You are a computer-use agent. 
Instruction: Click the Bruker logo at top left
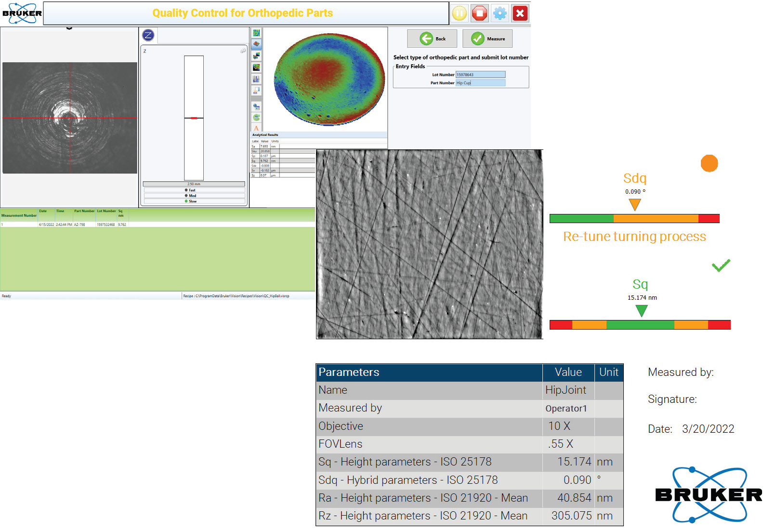22,13
